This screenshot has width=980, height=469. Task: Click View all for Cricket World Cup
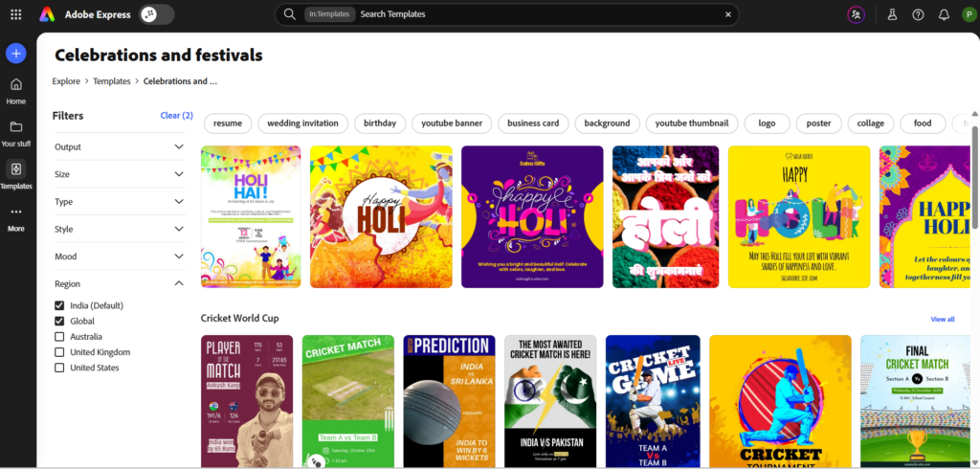pos(942,319)
